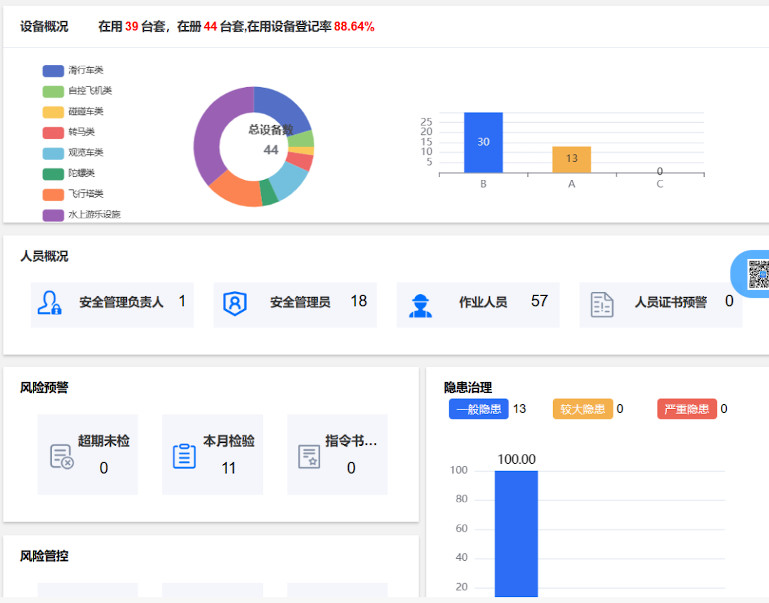Click the 人员证书预警 document icon

tap(602, 304)
